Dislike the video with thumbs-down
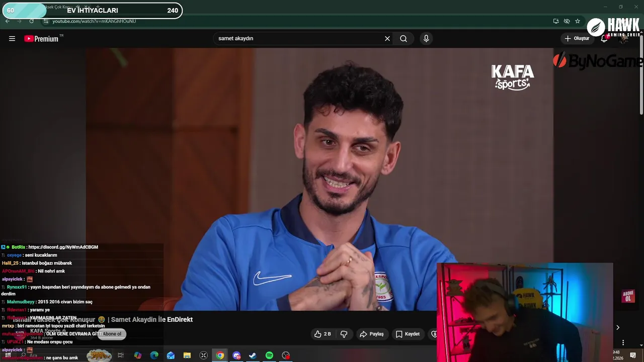 (344, 334)
